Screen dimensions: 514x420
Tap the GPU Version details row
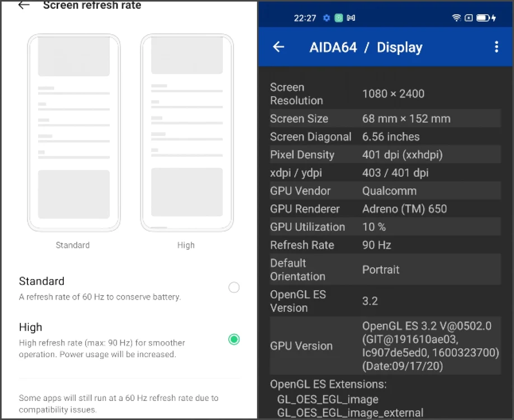click(x=385, y=346)
